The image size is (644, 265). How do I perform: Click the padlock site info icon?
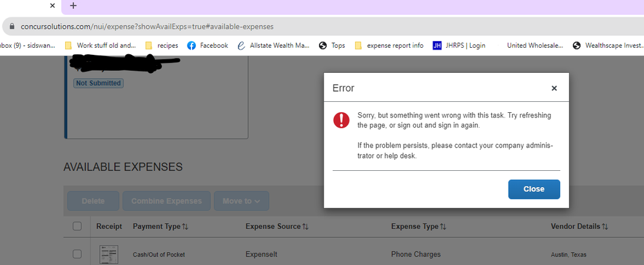click(12, 26)
